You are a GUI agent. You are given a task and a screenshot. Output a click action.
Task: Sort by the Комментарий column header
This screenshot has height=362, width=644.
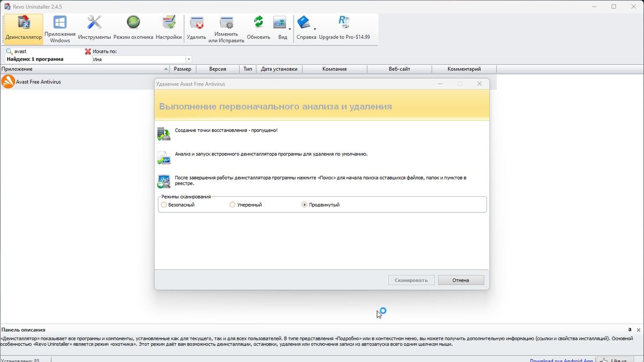click(x=464, y=69)
